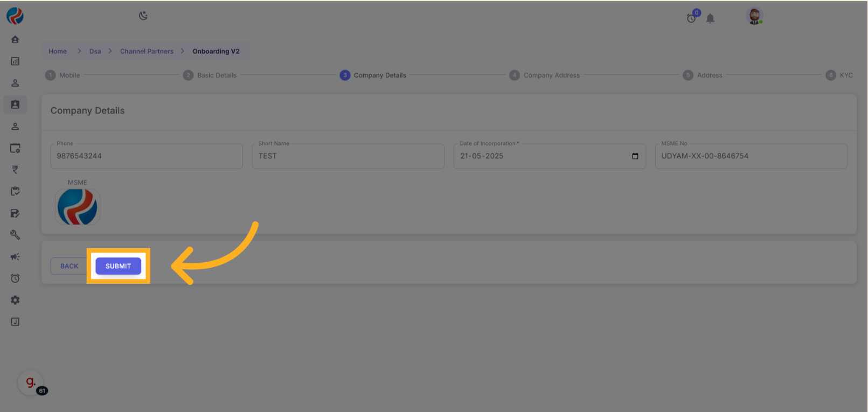
Task: Click the Submit button
Action: click(x=118, y=266)
